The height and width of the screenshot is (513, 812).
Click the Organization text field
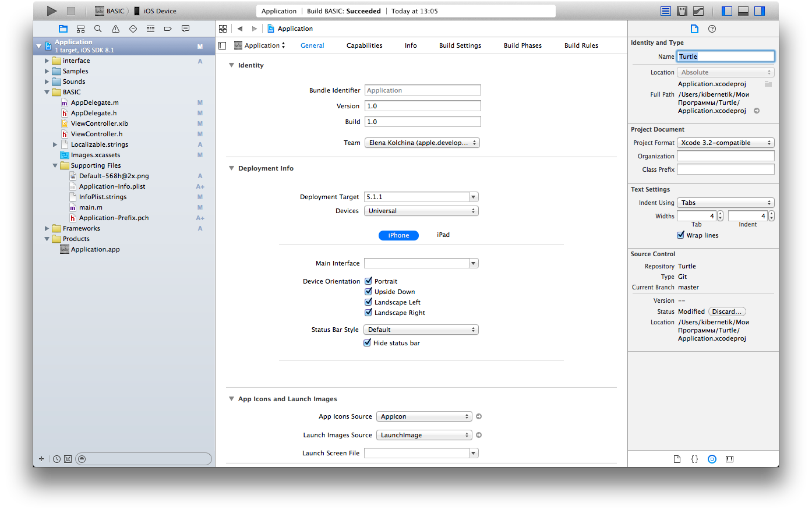pyautogui.click(x=726, y=156)
